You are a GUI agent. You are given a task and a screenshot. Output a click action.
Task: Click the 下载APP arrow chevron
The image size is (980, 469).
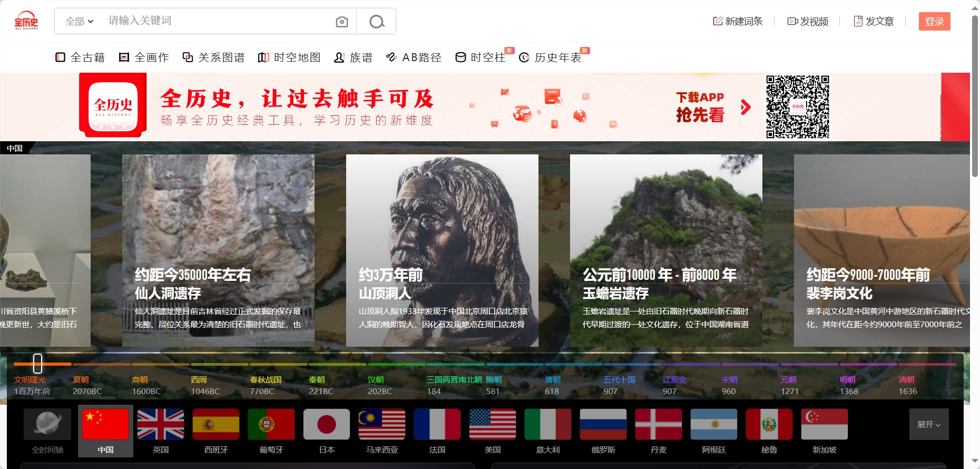pos(746,108)
